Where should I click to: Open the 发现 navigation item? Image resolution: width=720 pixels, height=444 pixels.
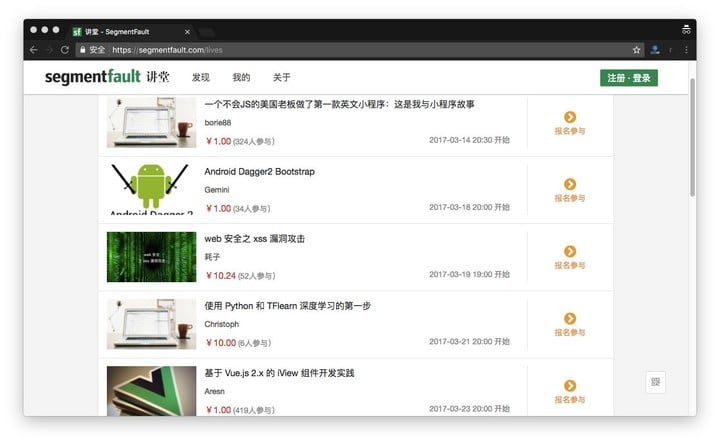coord(201,77)
